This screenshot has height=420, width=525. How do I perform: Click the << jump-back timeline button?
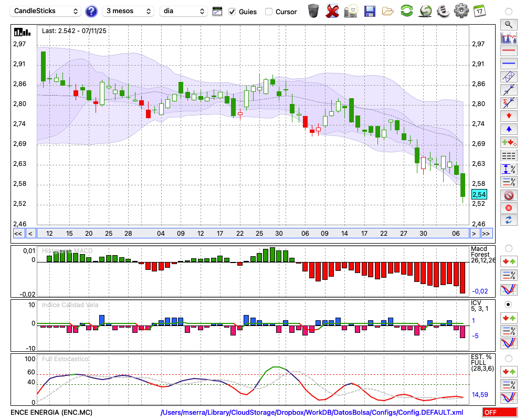pyautogui.click(x=18, y=234)
